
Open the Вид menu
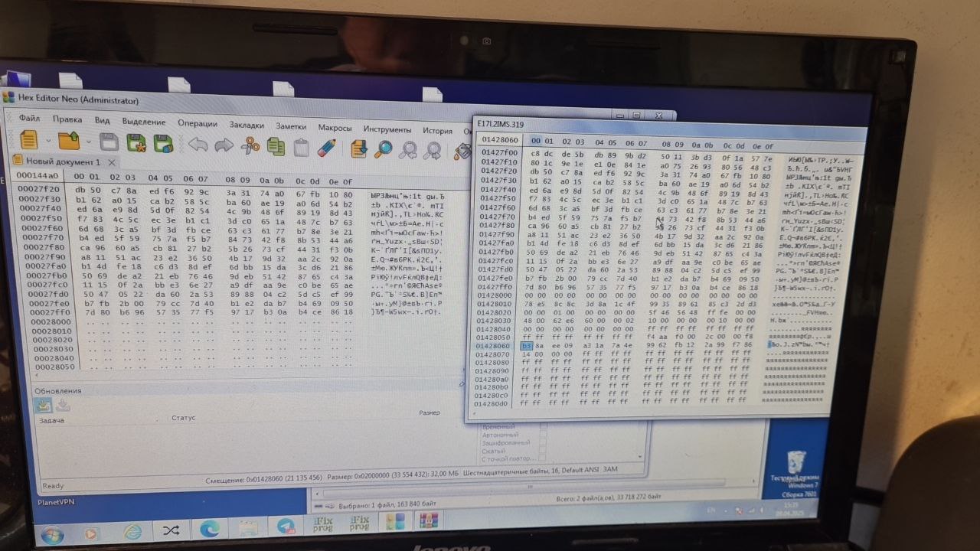pyautogui.click(x=102, y=121)
